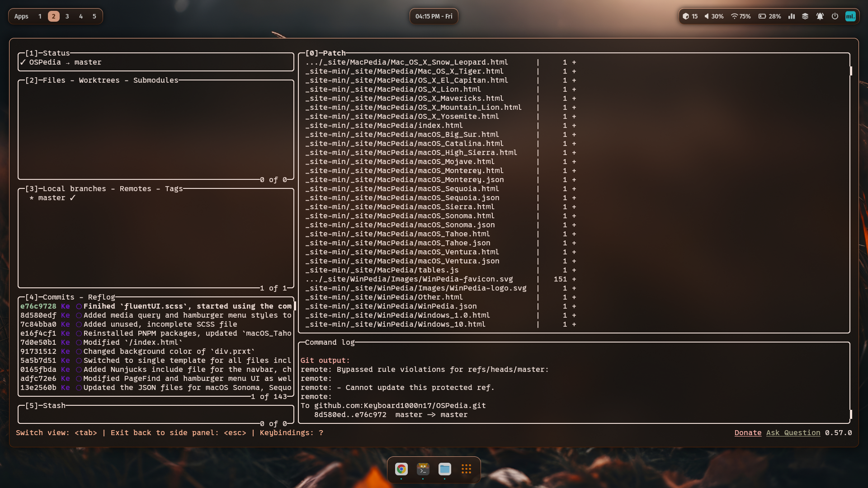Viewport: 868px width, 488px height.
Task: Click the notification bell icon
Action: [820, 16]
